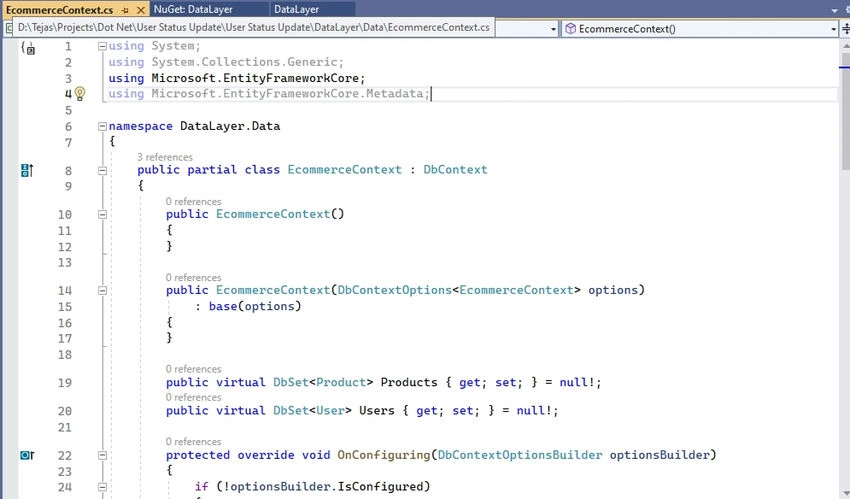Collapse the if block at line 24

(102, 487)
